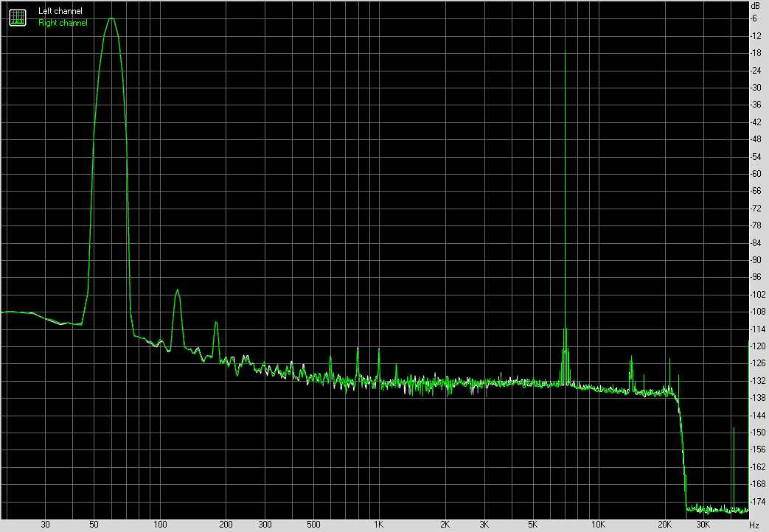Select the "Left channel" legend label
This screenshot has height=532, width=769.
tap(60, 11)
